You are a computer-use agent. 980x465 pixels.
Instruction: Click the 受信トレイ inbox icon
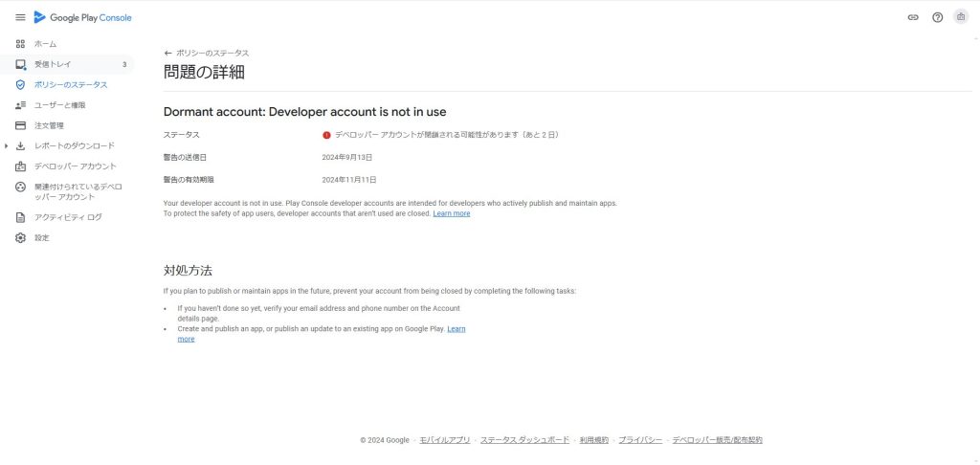pyautogui.click(x=21, y=64)
